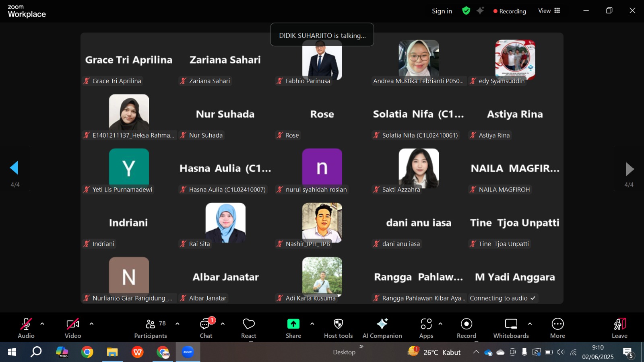The height and width of the screenshot is (362, 644).
Task: Open the View layout menu
Action: (x=549, y=11)
